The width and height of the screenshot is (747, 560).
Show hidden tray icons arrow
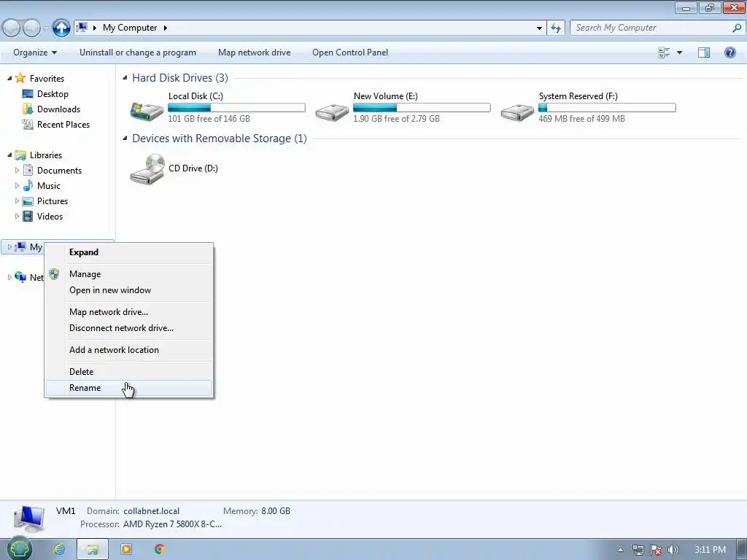pyautogui.click(x=620, y=550)
